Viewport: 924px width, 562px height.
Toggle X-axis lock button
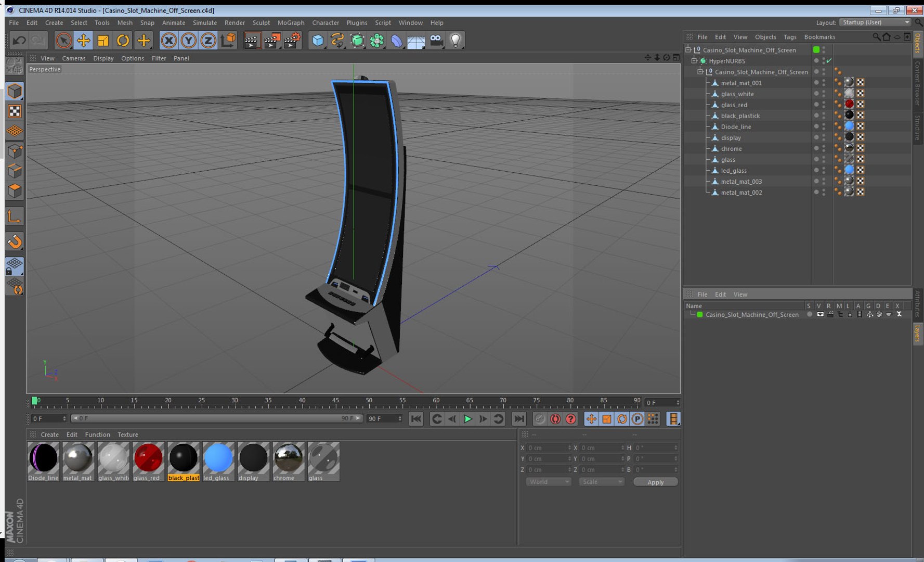pyautogui.click(x=168, y=41)
